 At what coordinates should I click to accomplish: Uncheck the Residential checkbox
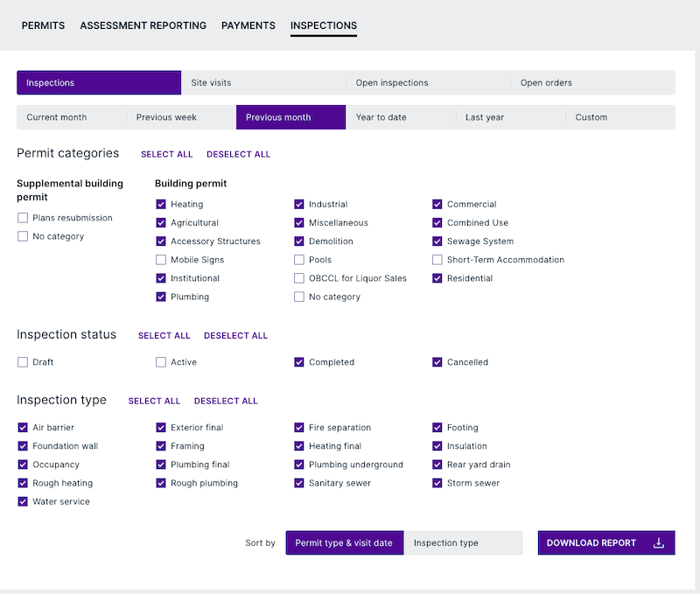(x=437, y=278)
